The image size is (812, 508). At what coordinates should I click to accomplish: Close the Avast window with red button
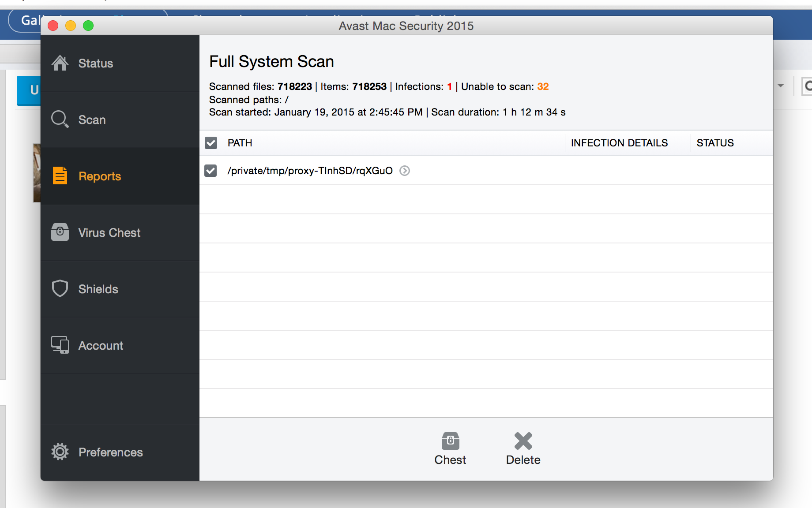click(x=53, y=26)
